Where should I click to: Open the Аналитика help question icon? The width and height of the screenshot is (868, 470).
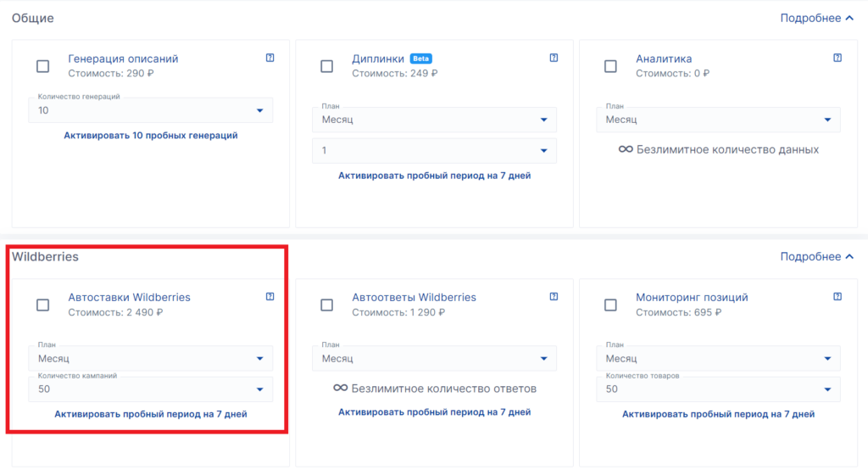point(837,59)
